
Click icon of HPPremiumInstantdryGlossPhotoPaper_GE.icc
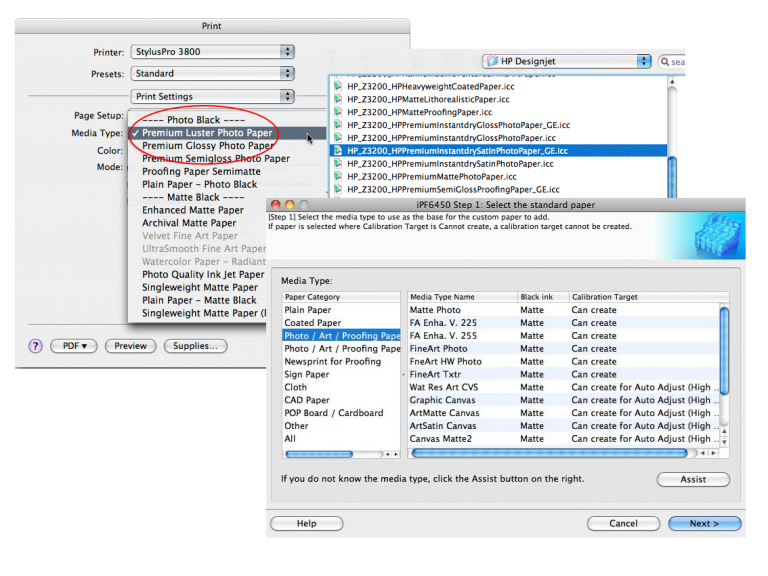338,125
